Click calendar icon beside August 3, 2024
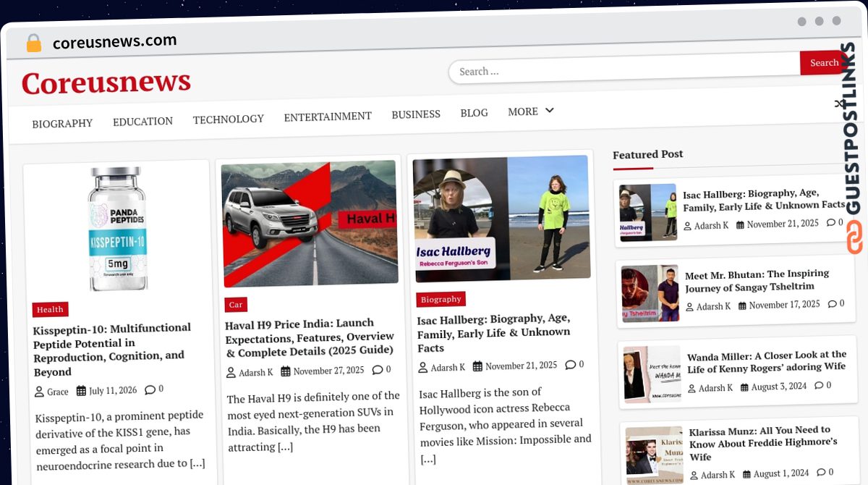The width and height of the screenshot is (868, 485). pyautogui.click(x=744, y=387)
